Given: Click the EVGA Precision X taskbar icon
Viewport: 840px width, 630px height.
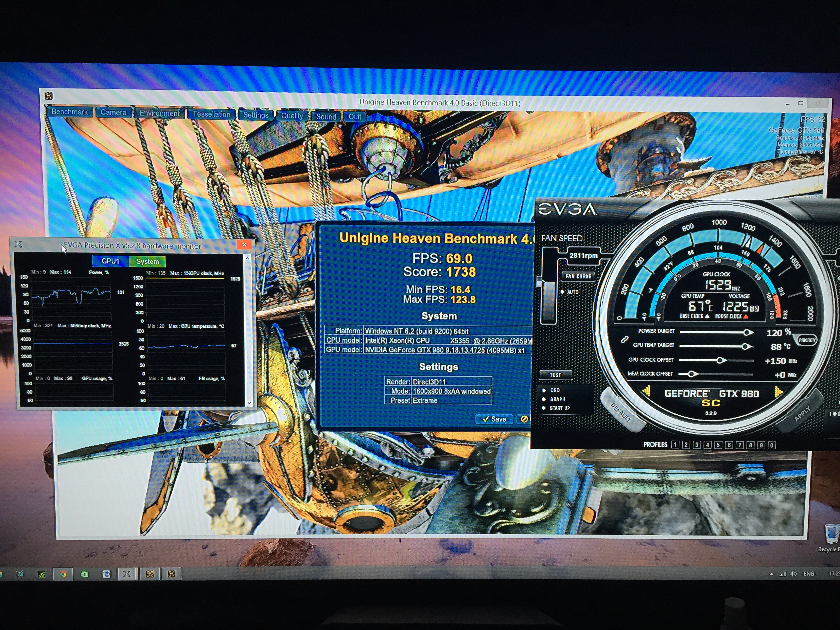Looking at the screenshot, I should (126, 574).
